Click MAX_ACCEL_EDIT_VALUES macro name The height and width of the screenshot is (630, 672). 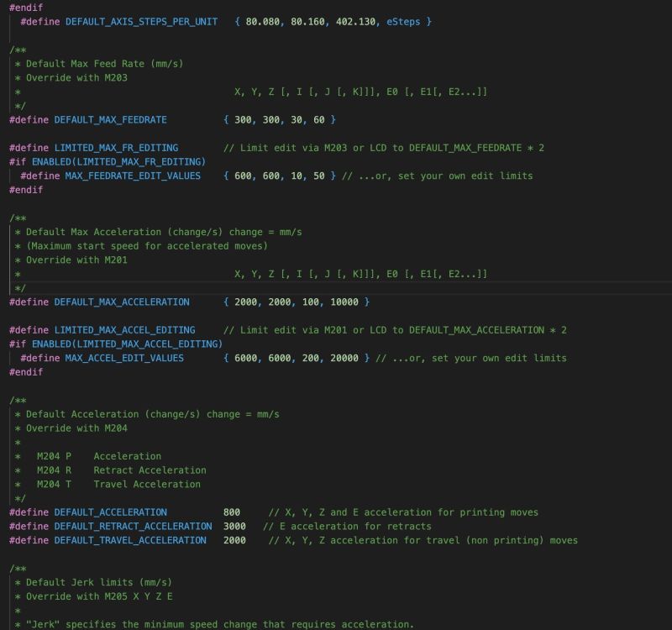click(x=124, y=359)
